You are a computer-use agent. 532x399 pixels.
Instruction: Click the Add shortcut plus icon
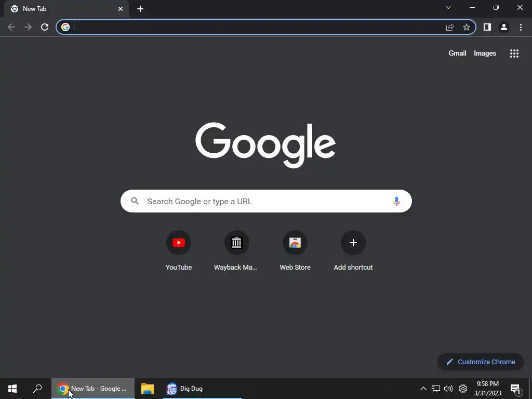click(x=353, y=242)
